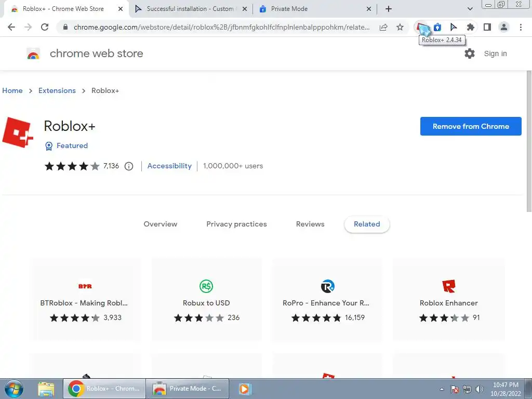Click the rating info circle icon
This screenshot has height=399, width=532.
(x=129, y=166)
